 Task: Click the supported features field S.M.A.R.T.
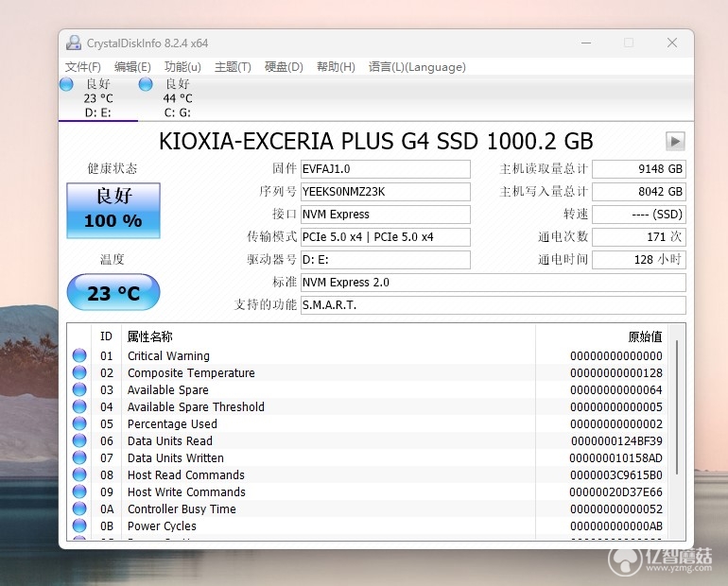click(x=494, y=305)
